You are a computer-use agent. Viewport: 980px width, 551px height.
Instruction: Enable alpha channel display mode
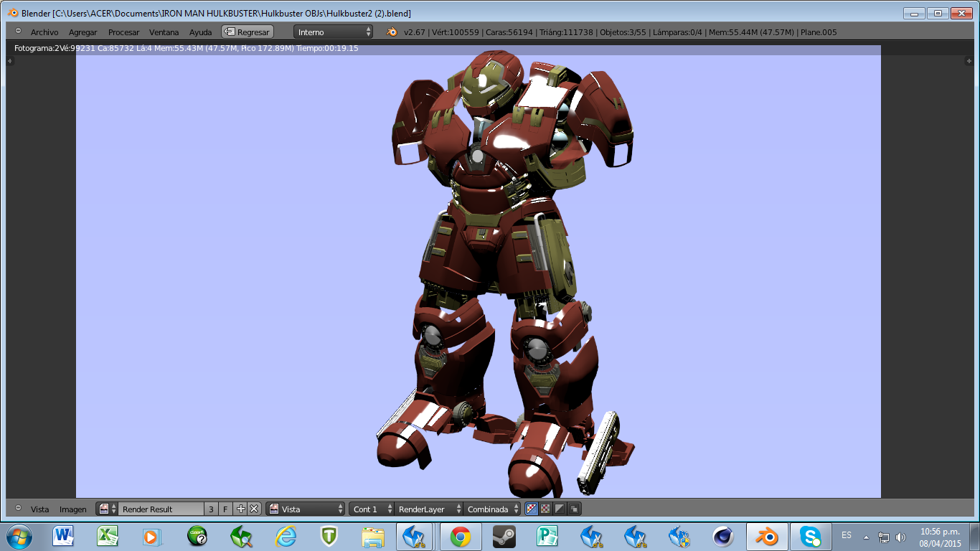[560, 509]
